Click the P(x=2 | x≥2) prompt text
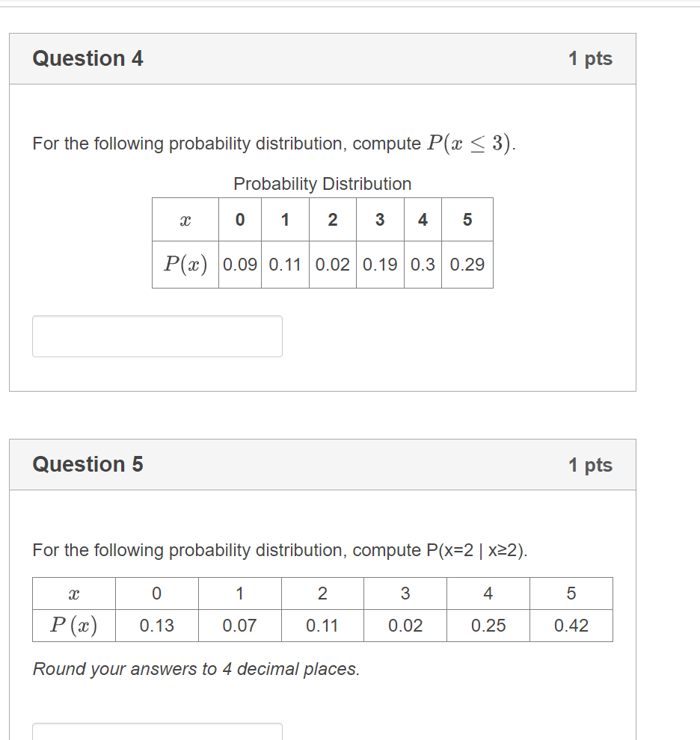 (x=476, y=550)
